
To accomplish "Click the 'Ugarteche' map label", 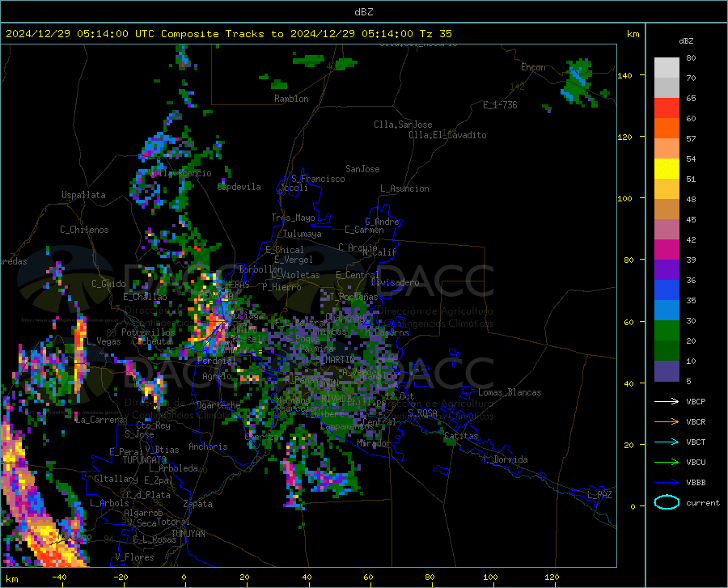I will 218,404.
